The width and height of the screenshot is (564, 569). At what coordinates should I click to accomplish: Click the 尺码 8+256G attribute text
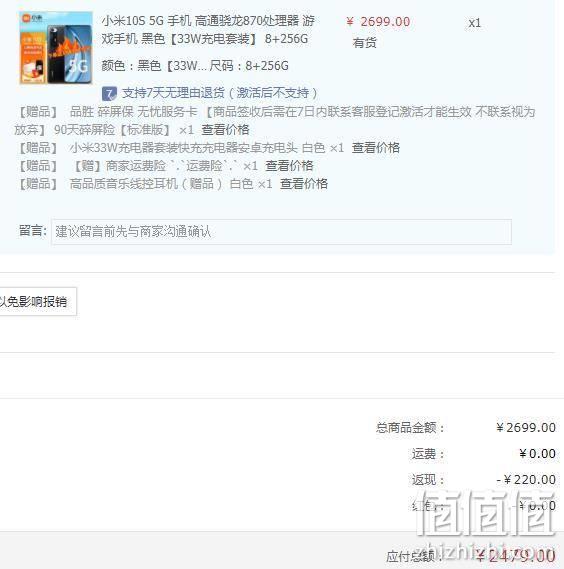(249, 66)
